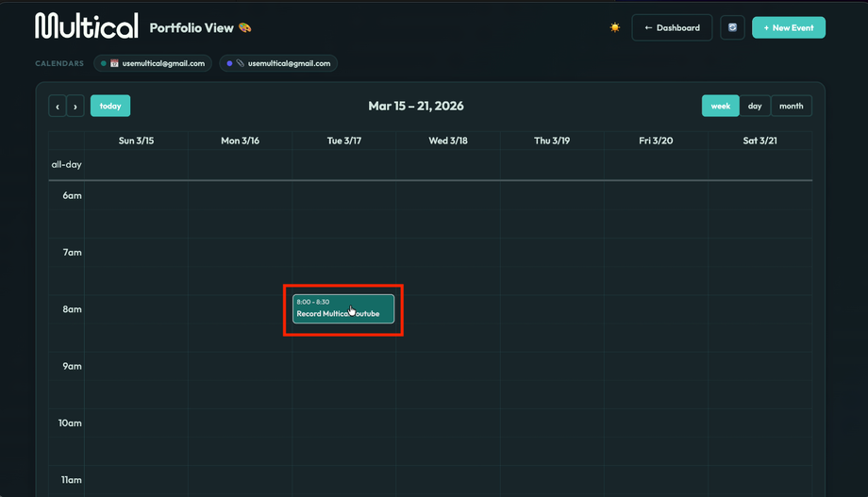This screenshot has width=868, height=497.
Task: Click the calendar emoji on the first account chip
Action: pyautogui.click(x=114, y=63)
